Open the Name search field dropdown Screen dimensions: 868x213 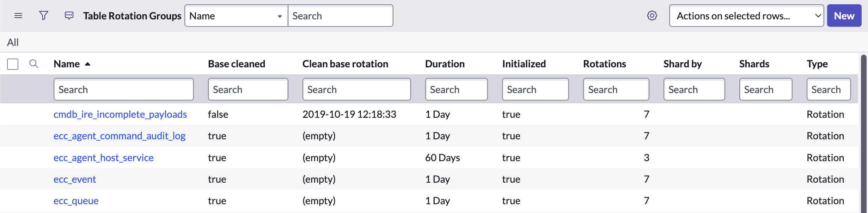click(236, 16)
